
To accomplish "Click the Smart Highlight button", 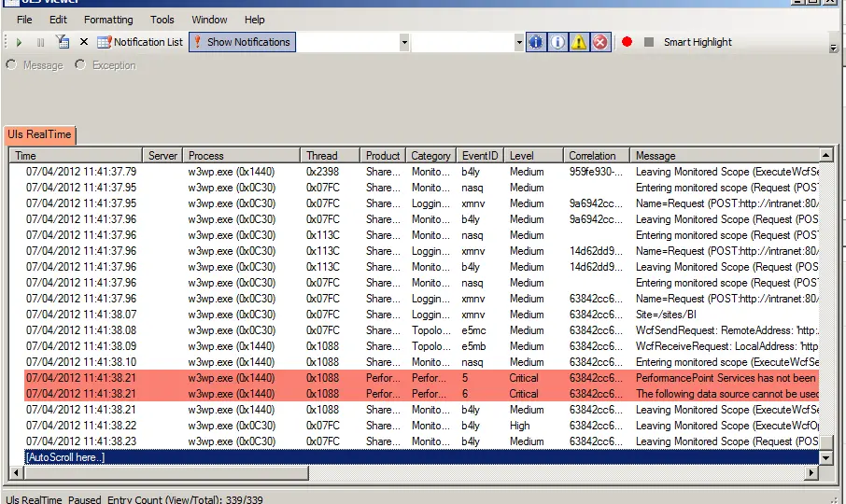I will [x=698, y=42].
